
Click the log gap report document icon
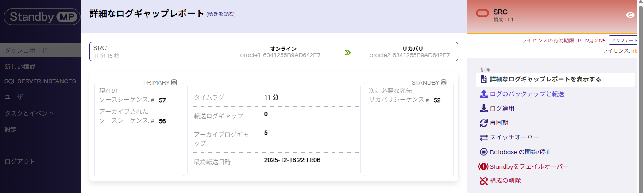(x=483, y=79)
